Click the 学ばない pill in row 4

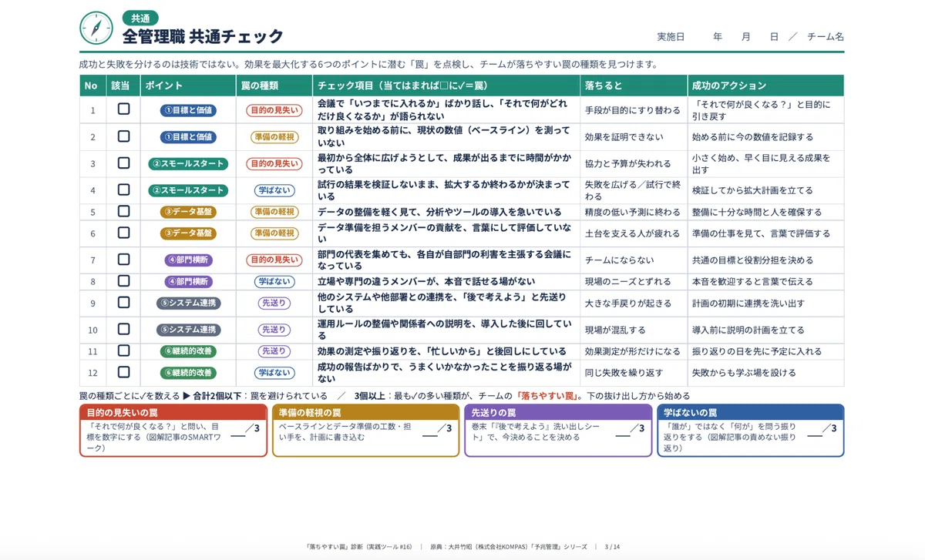click(x=274, y=190)
